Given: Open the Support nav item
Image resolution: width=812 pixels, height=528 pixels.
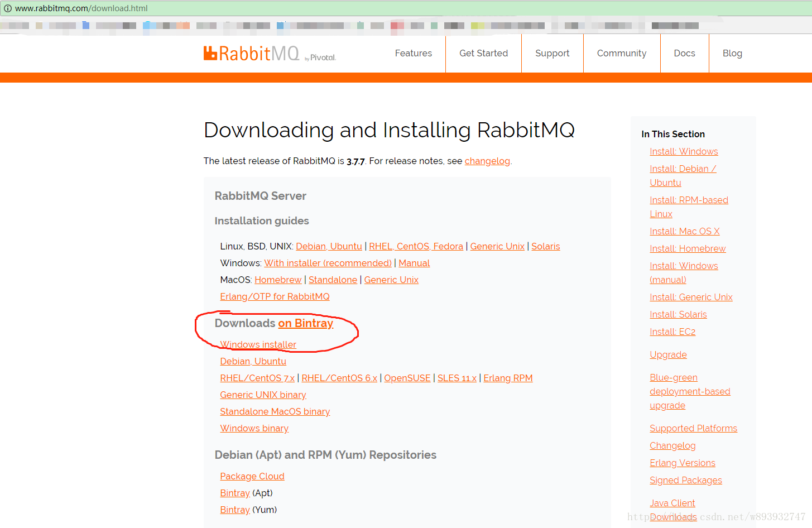Looking at the screenshot, I should 552,53.
